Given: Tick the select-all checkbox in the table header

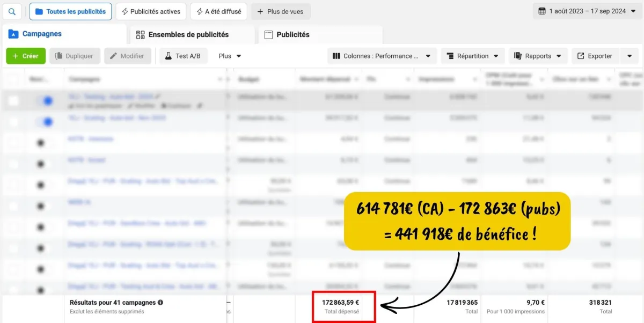Looking at the screenshot, I should (x=12, y=79).
